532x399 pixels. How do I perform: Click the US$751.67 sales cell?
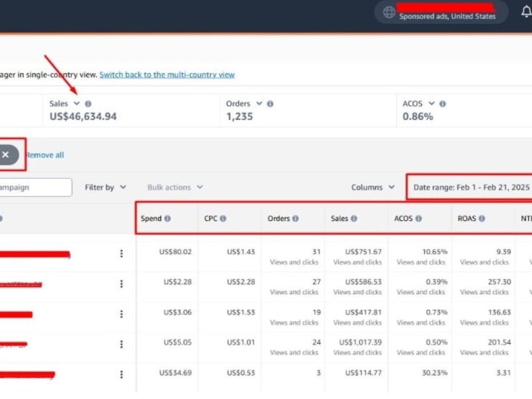[363, 252]
